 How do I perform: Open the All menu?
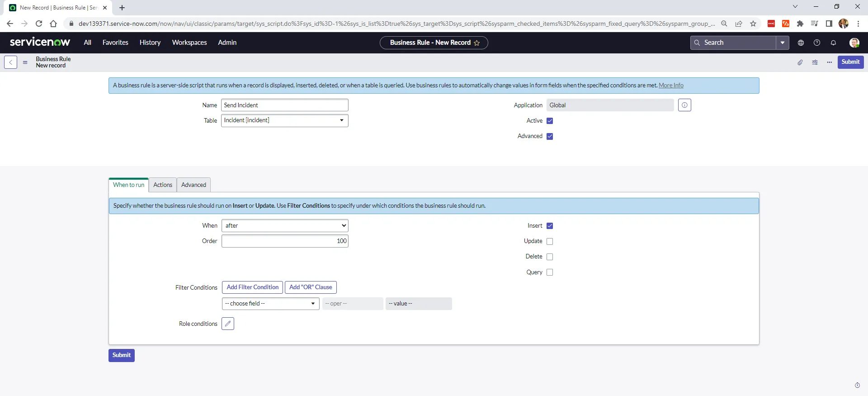[88, 43]
